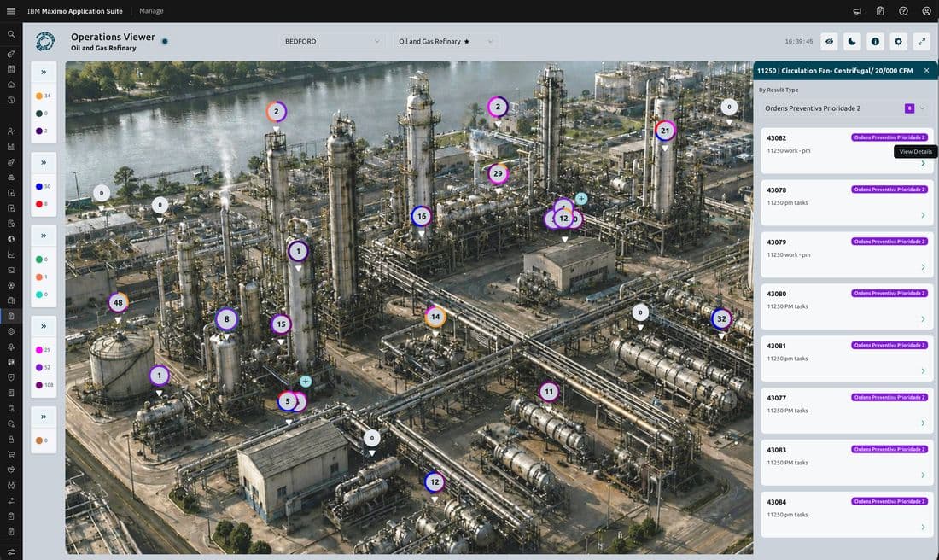Select map marker 15

281,324
